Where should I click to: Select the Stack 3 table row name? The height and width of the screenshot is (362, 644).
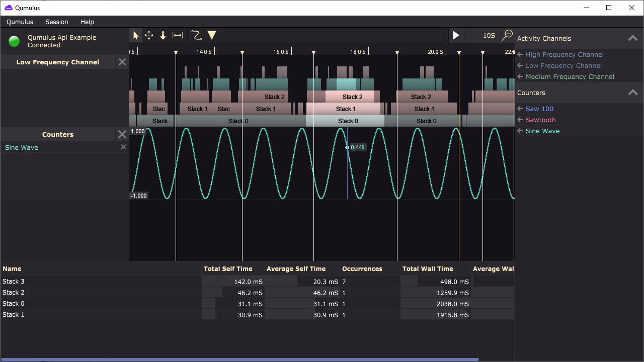[14, 282]
